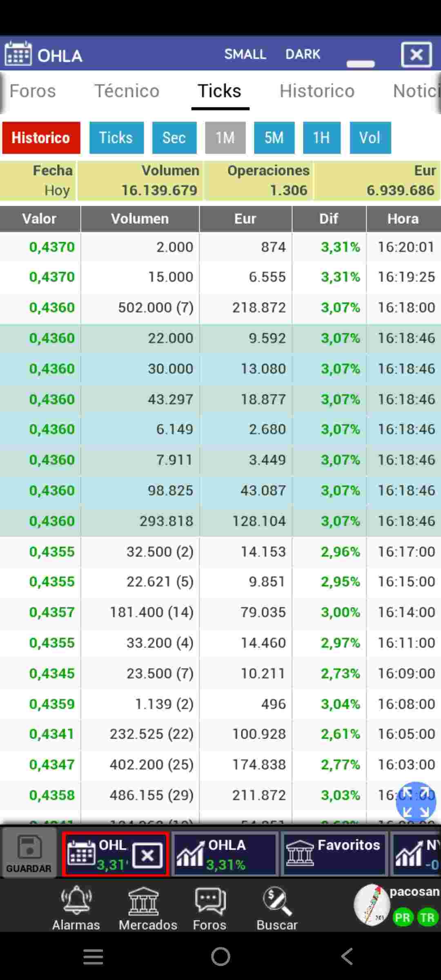Screen dimensions: 441x980
Task: Tap the green PR badge
Action: pos(403,918)
